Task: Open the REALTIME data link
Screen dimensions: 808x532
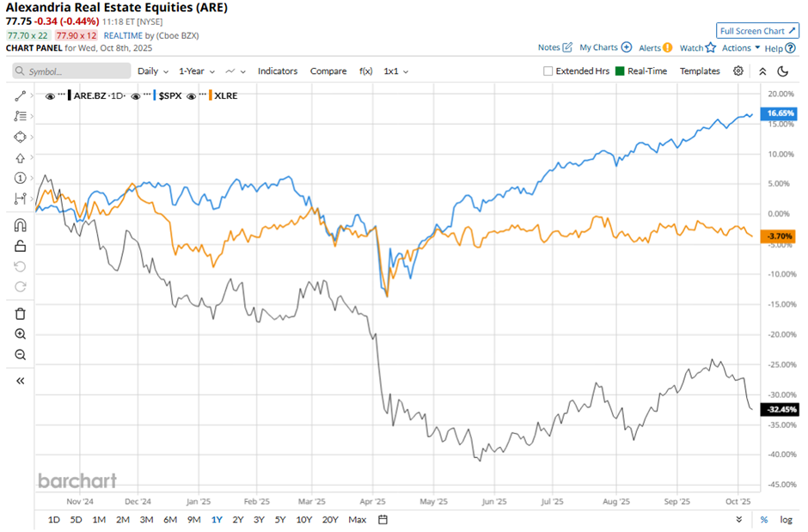Action: 123,35
